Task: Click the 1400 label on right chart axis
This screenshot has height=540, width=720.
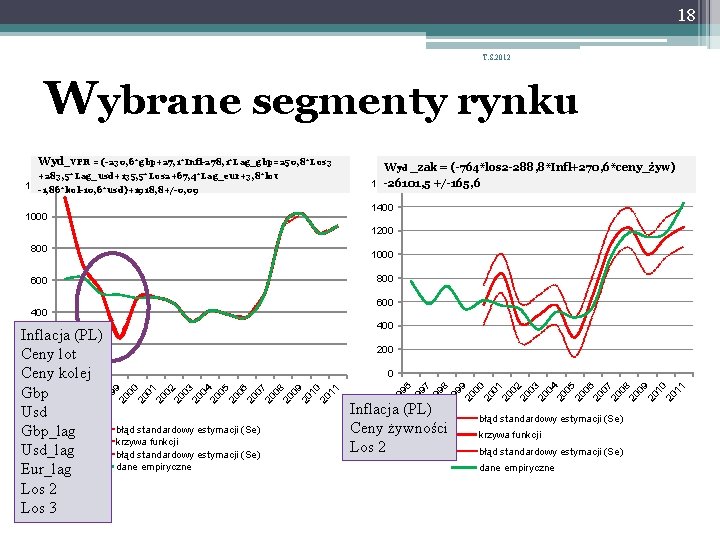Action: pyautogui.click(x=382, y=208)
